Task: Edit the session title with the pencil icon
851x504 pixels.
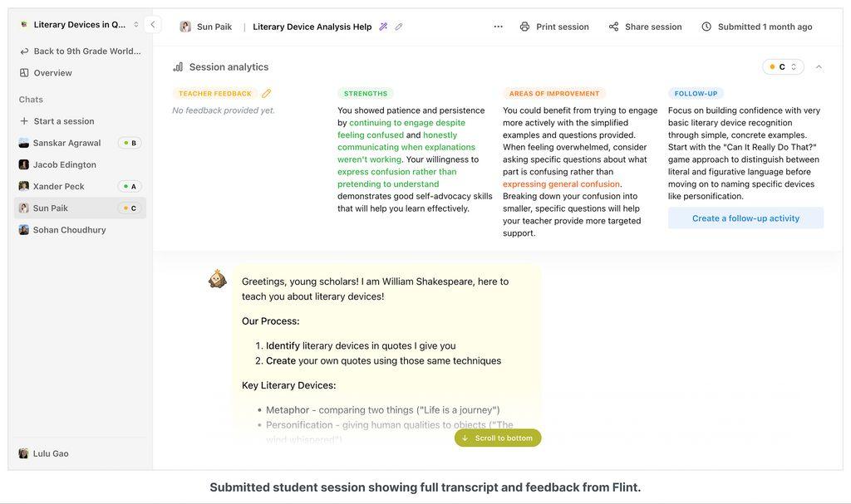Action: 399,26
